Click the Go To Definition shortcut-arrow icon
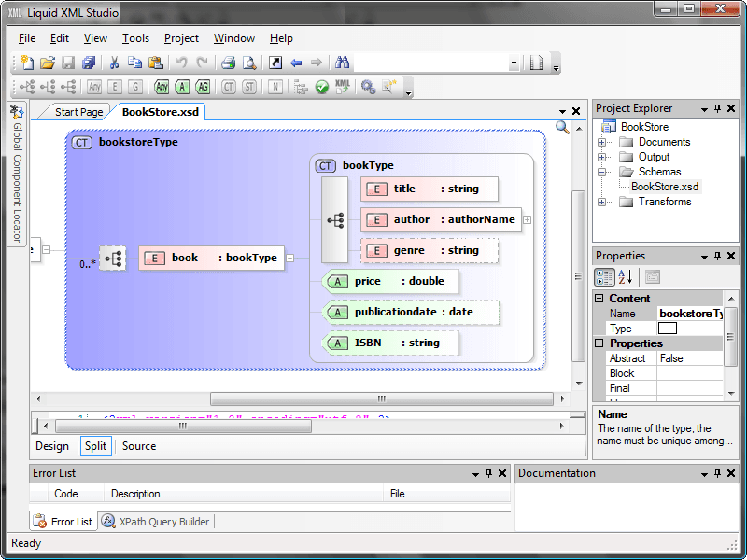The width and height of the screenshot is (747, 560). tap(275, 63)
